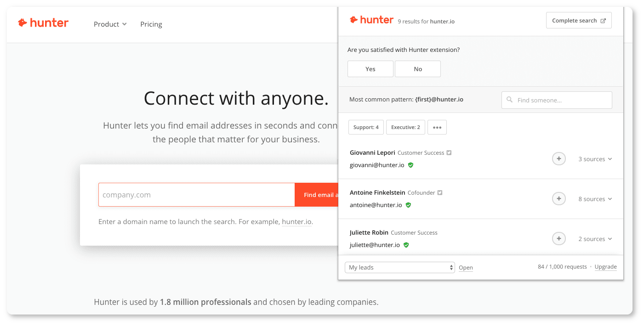Viewport: 644px width, 326px height.
Task: Click the most common pattern {first}@hunter.io
Action: click(439, 100)
